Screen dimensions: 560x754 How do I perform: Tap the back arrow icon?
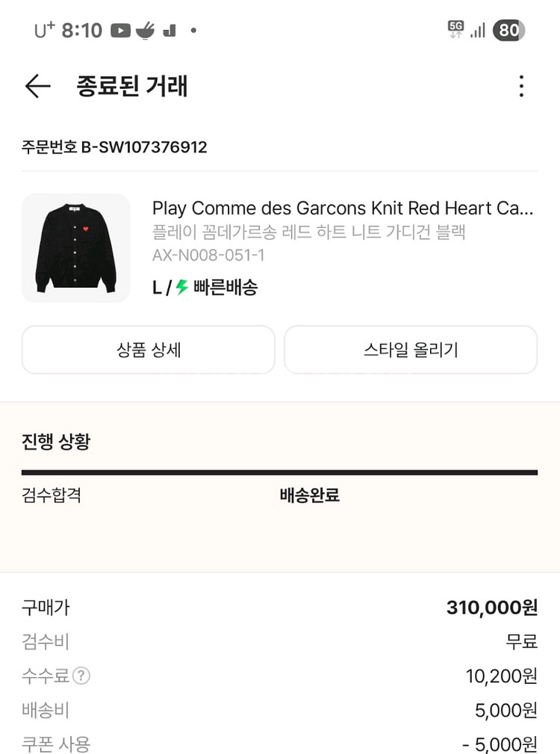click(37, 87)
